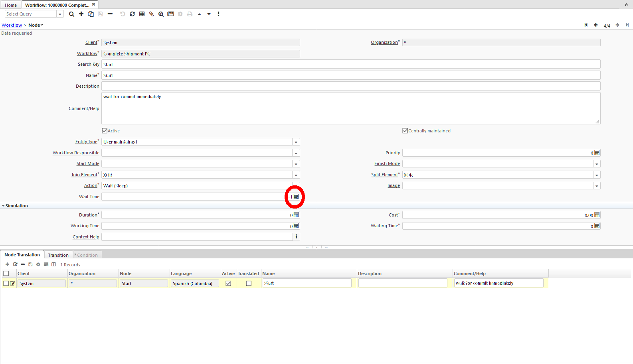Screen dimensions: 633x364
Task: Add new Node Translation record
Action: tap(7, 264)
